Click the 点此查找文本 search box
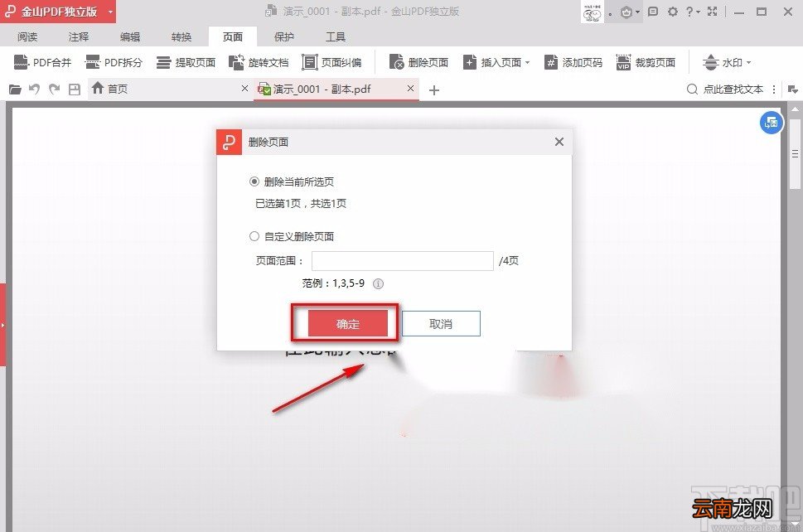This screenshot has width=803, height=532. point(733,89)
